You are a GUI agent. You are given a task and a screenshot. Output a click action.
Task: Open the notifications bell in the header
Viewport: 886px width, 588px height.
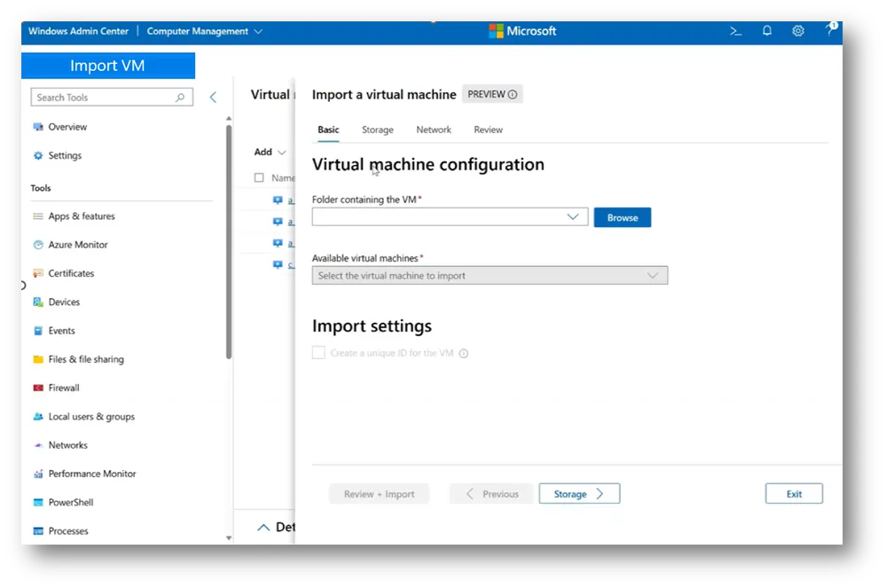click(x=766, y=30)
